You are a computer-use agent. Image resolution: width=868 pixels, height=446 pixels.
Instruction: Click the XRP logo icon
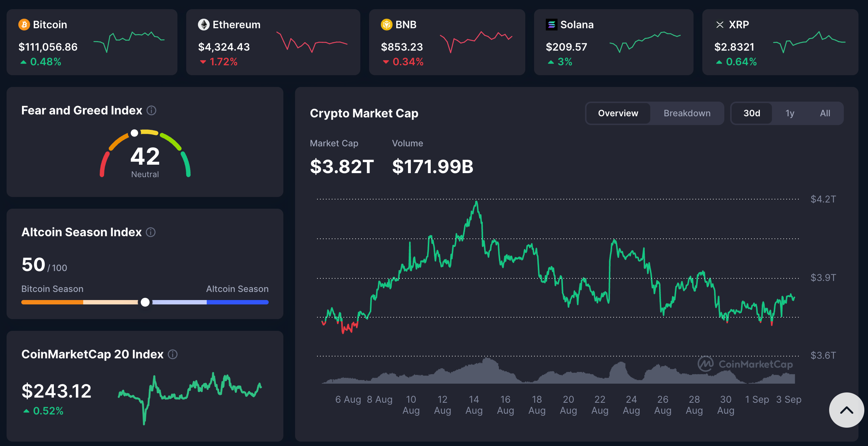720,25
